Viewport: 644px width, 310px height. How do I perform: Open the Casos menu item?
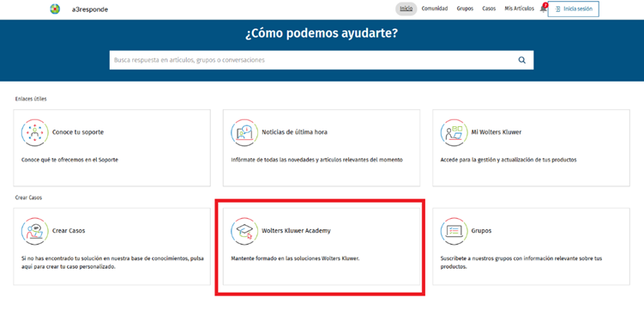pyautogui.click(x=489, y=9)
